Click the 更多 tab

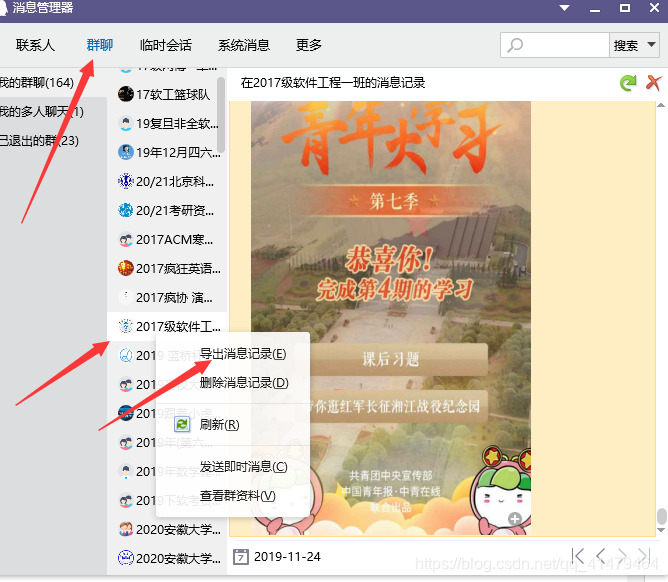click(308, 45)
